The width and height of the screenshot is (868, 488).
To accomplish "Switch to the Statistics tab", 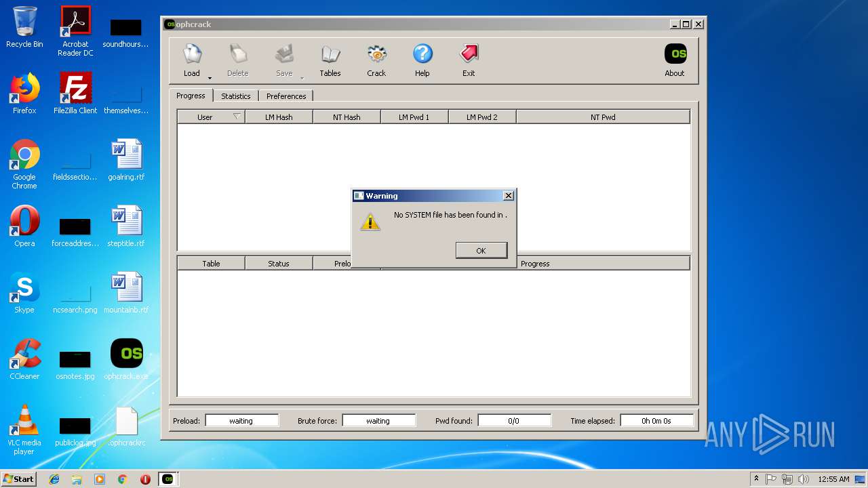I will [236, 96].
